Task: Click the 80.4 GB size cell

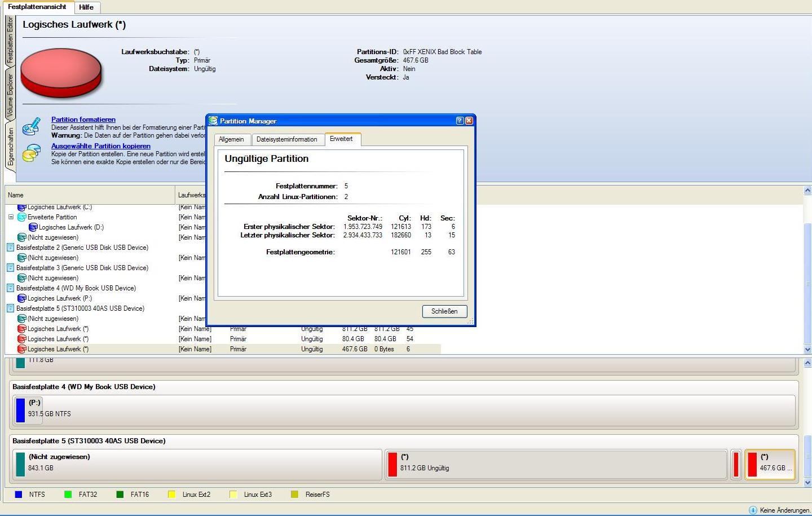Action: click(353, 339)
